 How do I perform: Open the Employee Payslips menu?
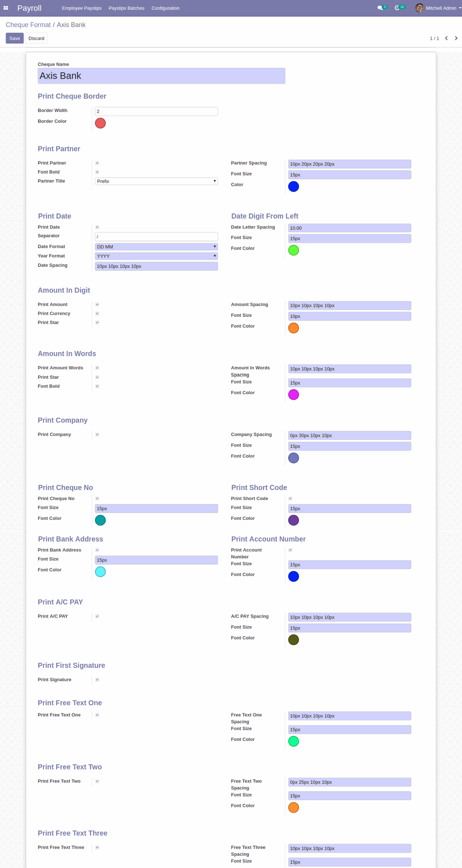click(82, 8)
